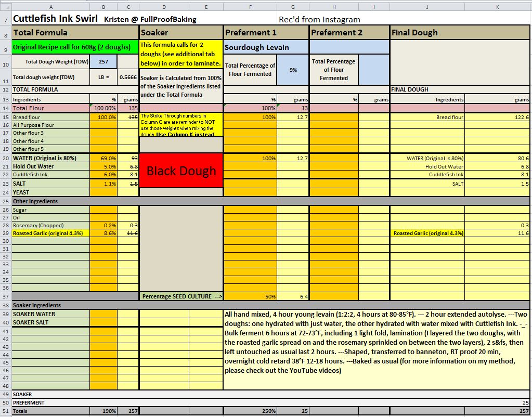Select 'This formula calls for 2 doughs' note

181,54
